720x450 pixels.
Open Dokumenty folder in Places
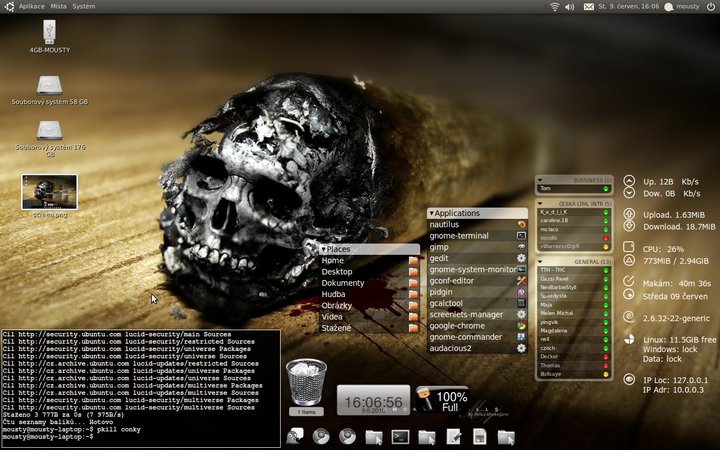point(343,283)
